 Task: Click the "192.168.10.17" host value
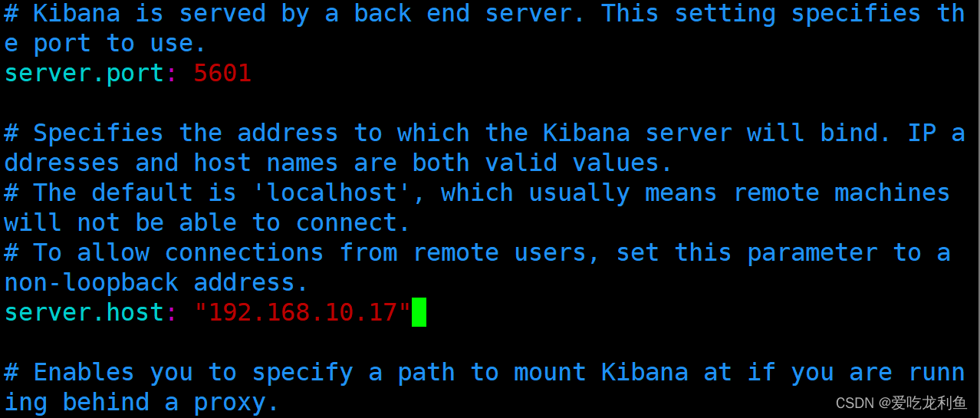[302, 312]
